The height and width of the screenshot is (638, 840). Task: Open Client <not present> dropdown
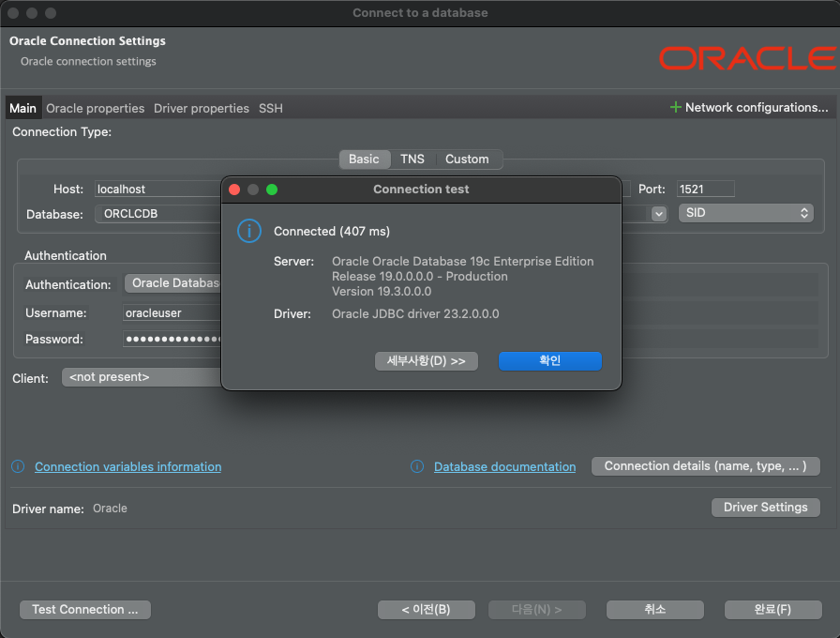point(142,377)
